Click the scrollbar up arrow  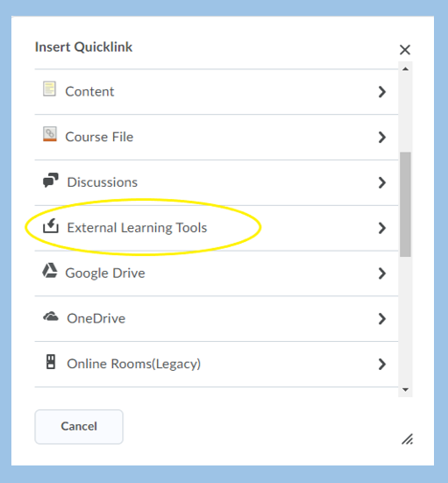tap(406, 69)
